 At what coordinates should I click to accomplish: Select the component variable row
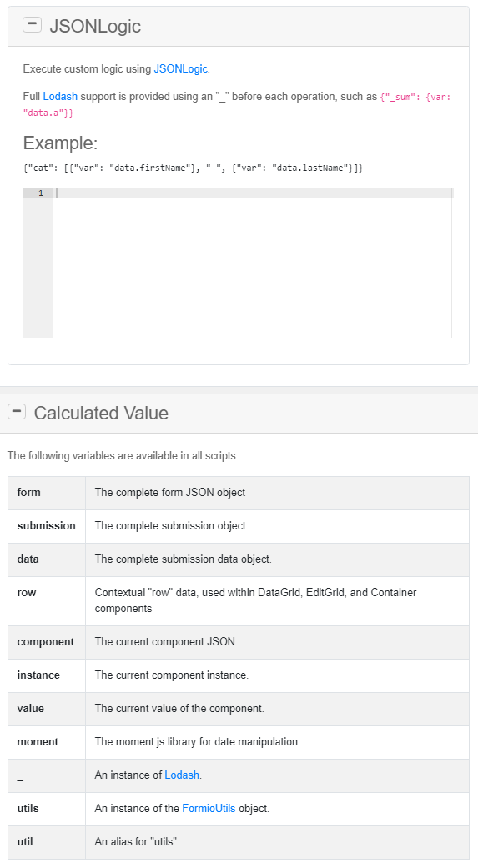(239, 642)
